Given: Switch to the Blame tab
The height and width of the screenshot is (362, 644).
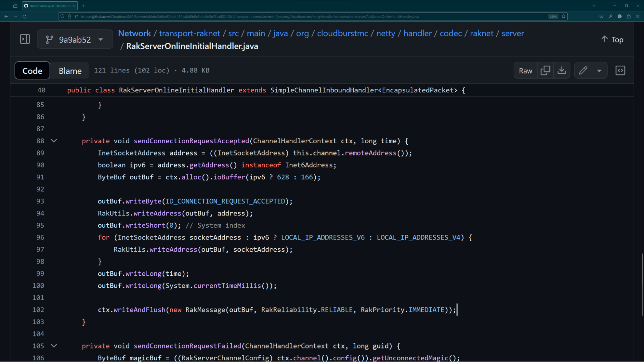Looking at the screenshot, I should click(69, 70).
